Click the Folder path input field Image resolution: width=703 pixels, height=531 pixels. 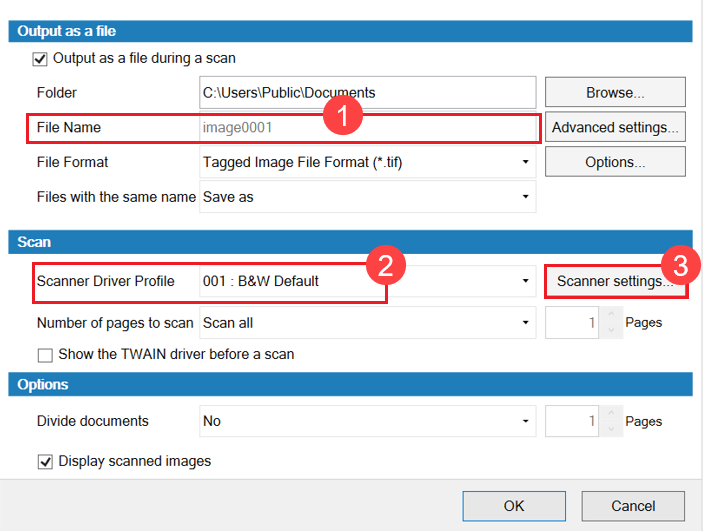[x=368, y=92]
